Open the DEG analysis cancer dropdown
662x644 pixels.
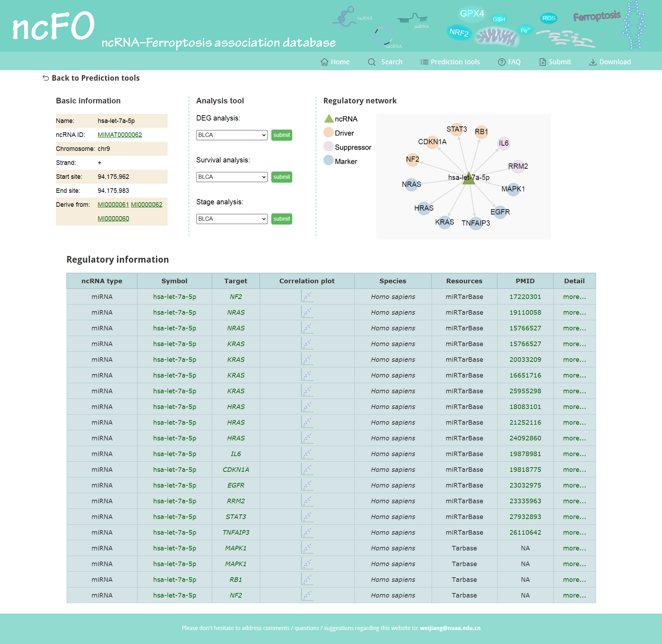click(x=232, y=135)
